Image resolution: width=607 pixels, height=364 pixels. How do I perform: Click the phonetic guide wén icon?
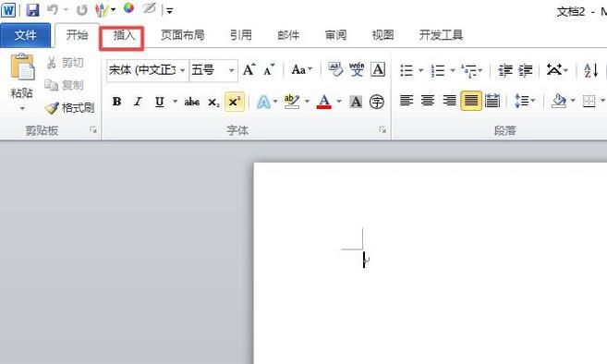(357, 69)
